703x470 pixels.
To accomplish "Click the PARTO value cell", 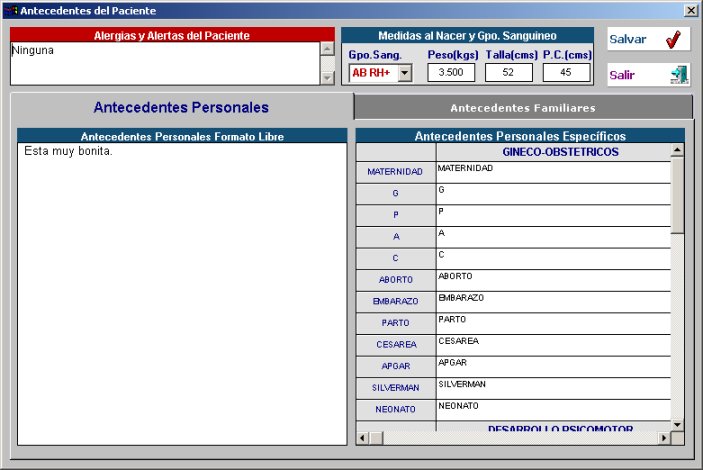I will pyautogui.click(x=554, y=323).
